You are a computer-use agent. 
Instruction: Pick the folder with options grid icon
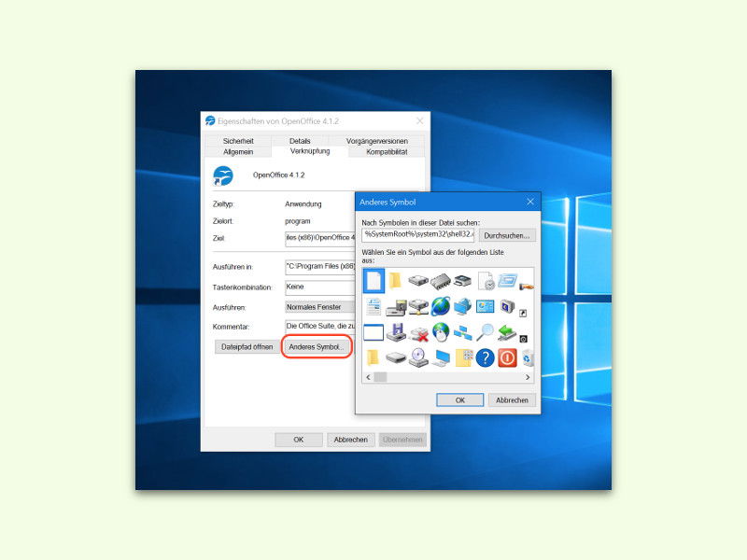pos(463,357)
